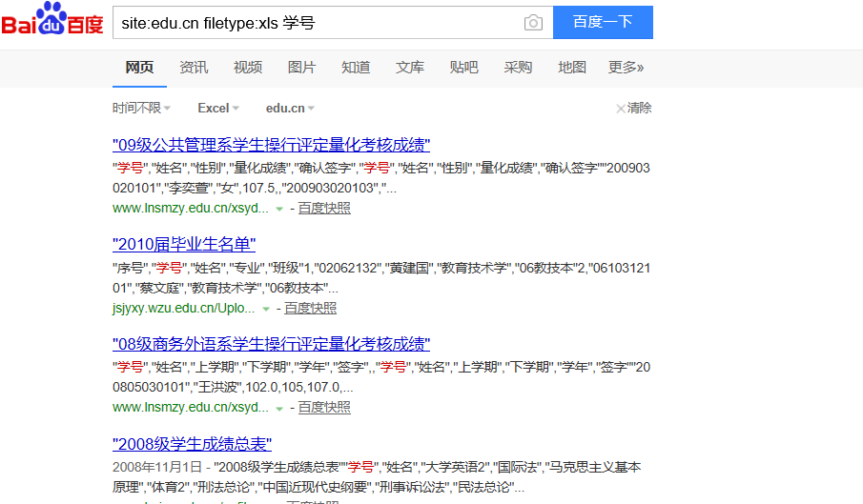
Task: Open the 2010届毕业生名单 result
Action: click(184, 245)
